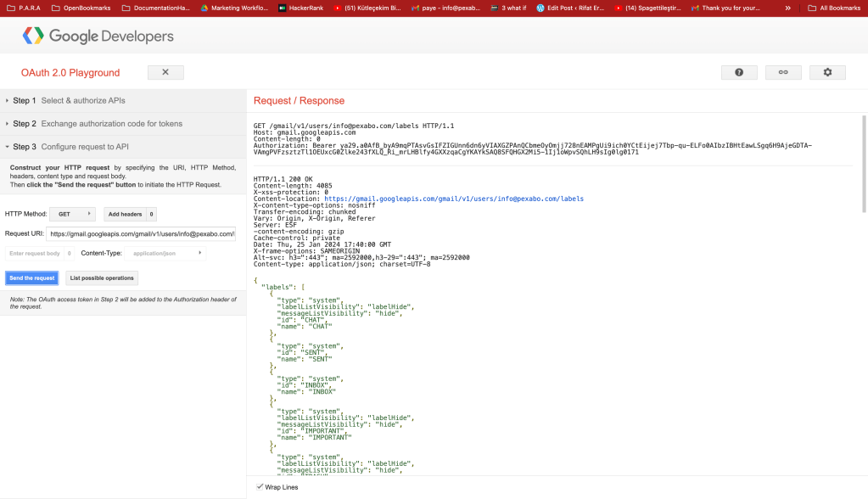Viewport: 868px width, 499px height.
Task: Open the '3 what if' bookmark
Action: [508, 8]
